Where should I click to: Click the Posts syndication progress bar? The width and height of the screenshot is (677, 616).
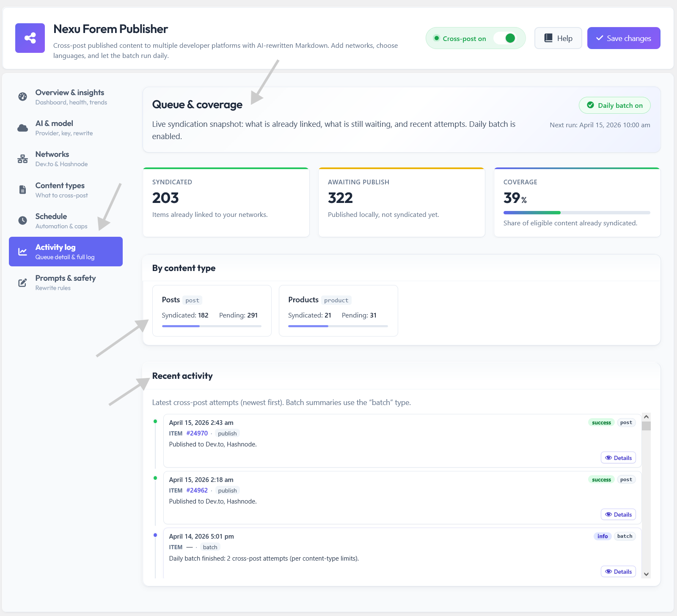212,326
